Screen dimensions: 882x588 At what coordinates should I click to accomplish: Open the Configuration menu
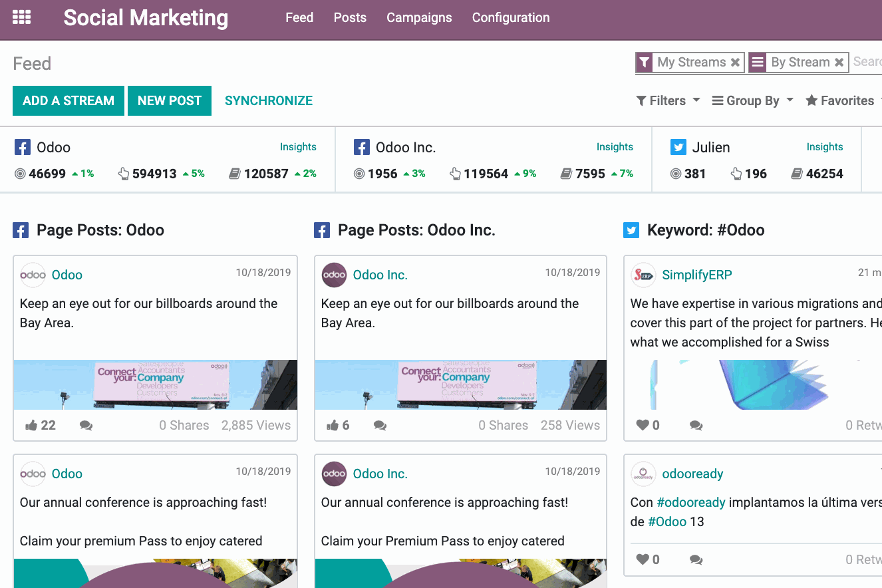tap(511, 18)
